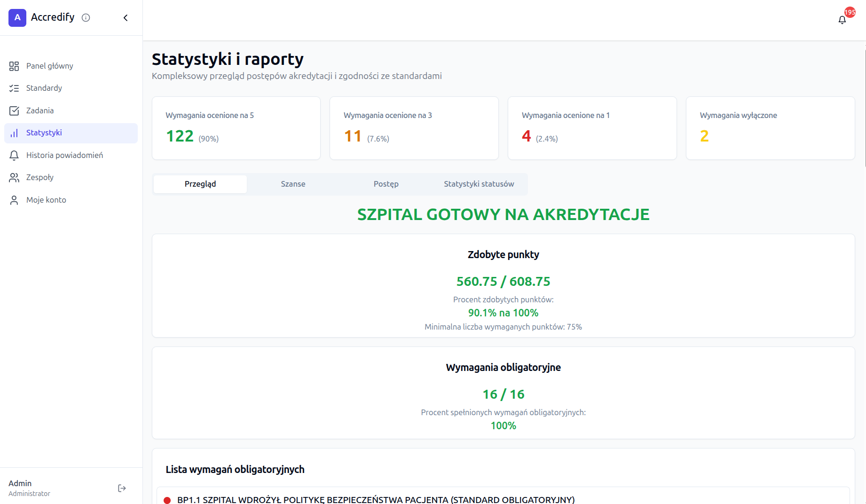Click the Zespoły people icon
This screenshot has height=504, width=866.
tap(14, 177)
